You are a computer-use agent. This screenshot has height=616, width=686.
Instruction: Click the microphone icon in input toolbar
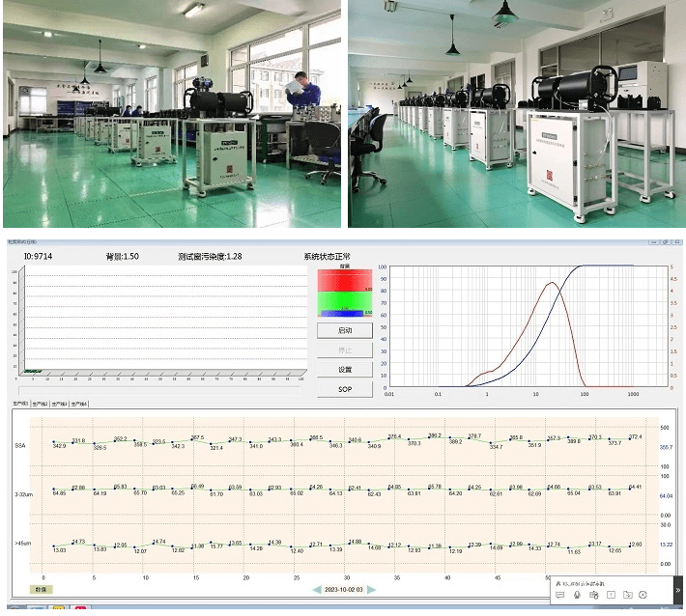[578, 594]
